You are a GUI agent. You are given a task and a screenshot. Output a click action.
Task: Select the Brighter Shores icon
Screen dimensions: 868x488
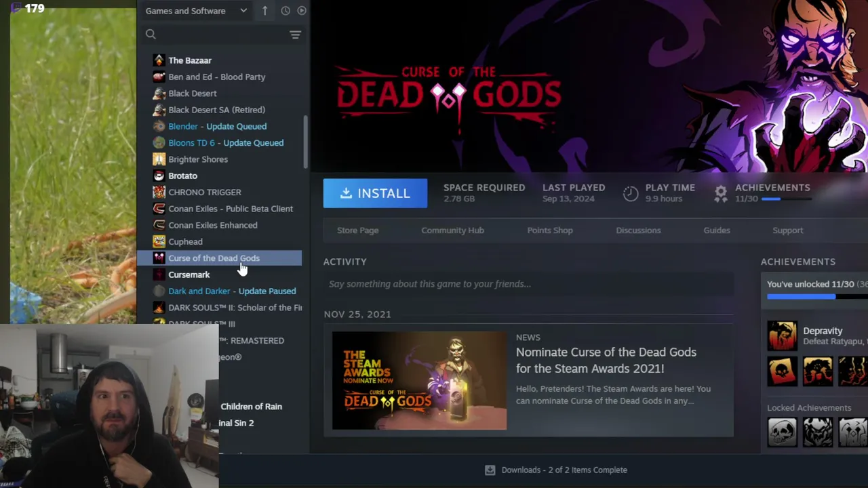159,159
